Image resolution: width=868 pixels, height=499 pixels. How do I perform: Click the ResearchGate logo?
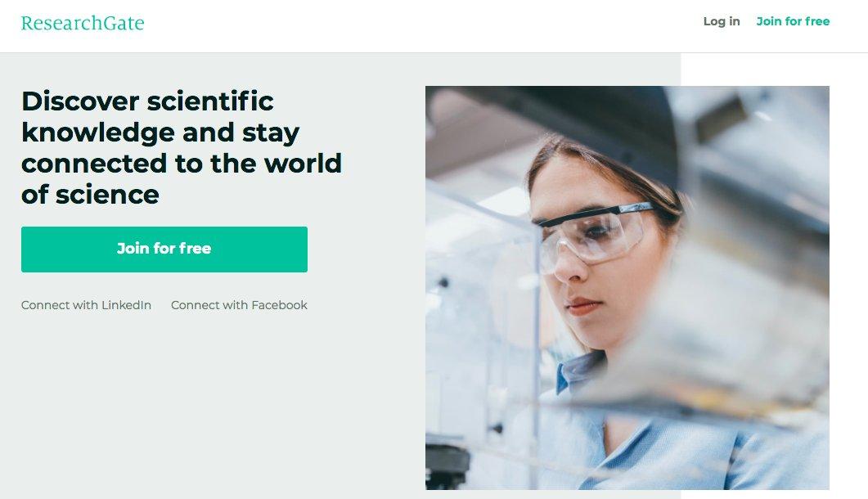pyautogui.click(x=83, y=23)
